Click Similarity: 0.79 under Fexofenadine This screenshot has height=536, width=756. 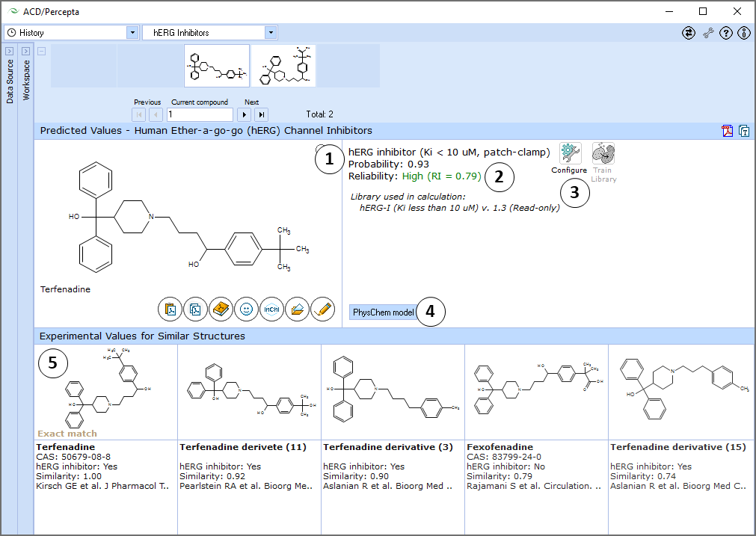coord(500,476)
